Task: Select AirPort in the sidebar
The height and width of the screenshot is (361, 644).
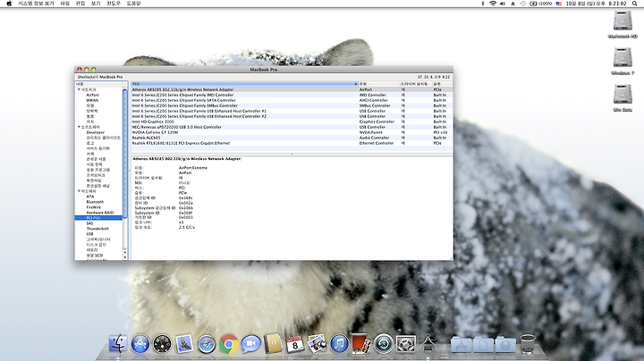Action: pyautogui.click(x=92, y=95)
